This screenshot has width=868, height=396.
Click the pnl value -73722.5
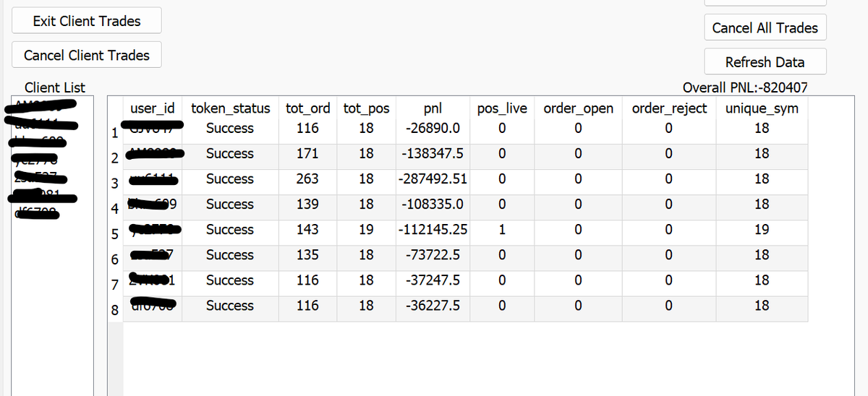[432, 255]
